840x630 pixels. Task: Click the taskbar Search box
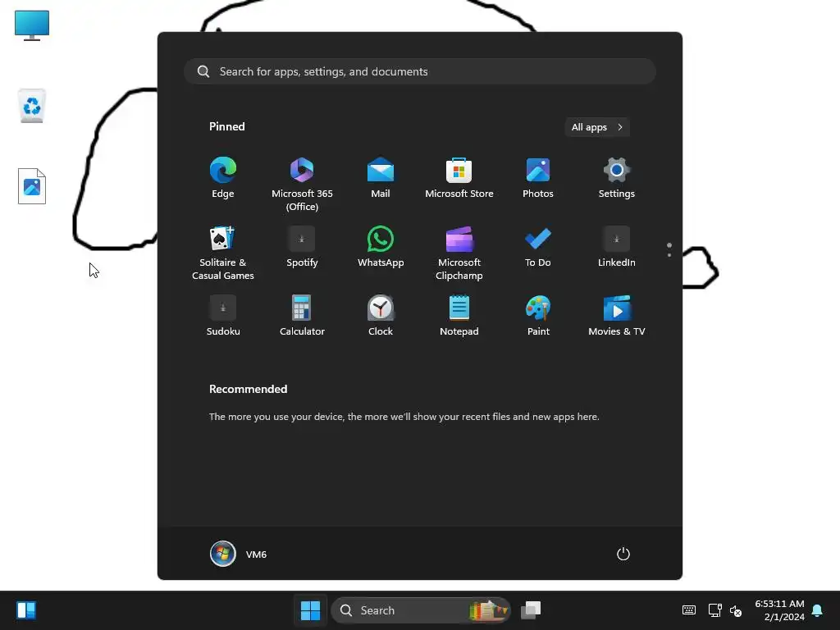[x=421, y=610]
